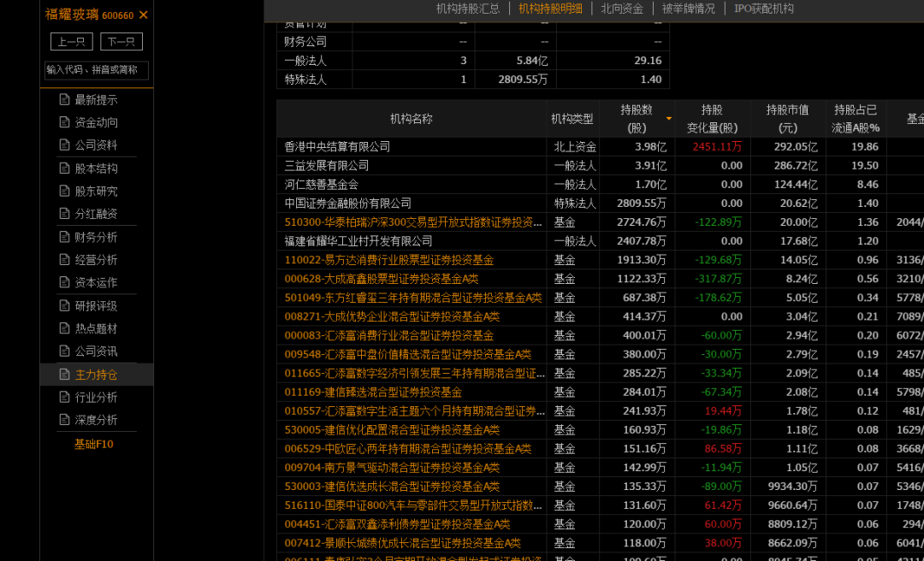Screen dimensions: 924x561
Task: Click 持股占已流通A股% column header
Action: point(856,119)
